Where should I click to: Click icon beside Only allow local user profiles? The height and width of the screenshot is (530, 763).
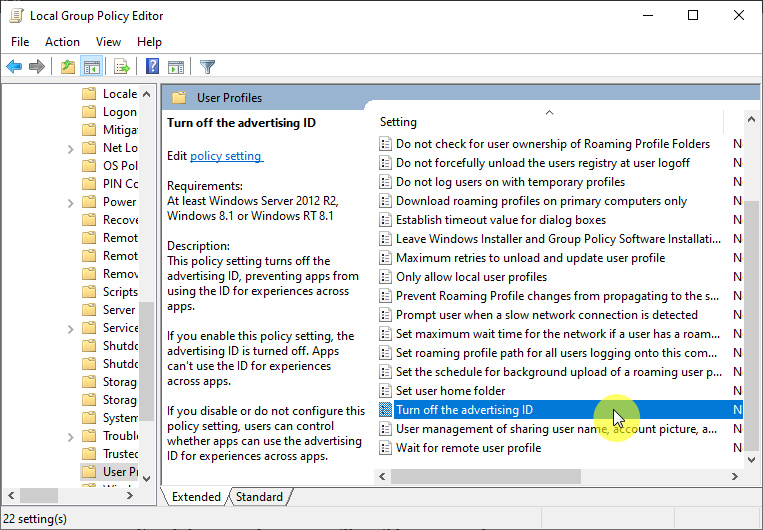pos(386,277)
